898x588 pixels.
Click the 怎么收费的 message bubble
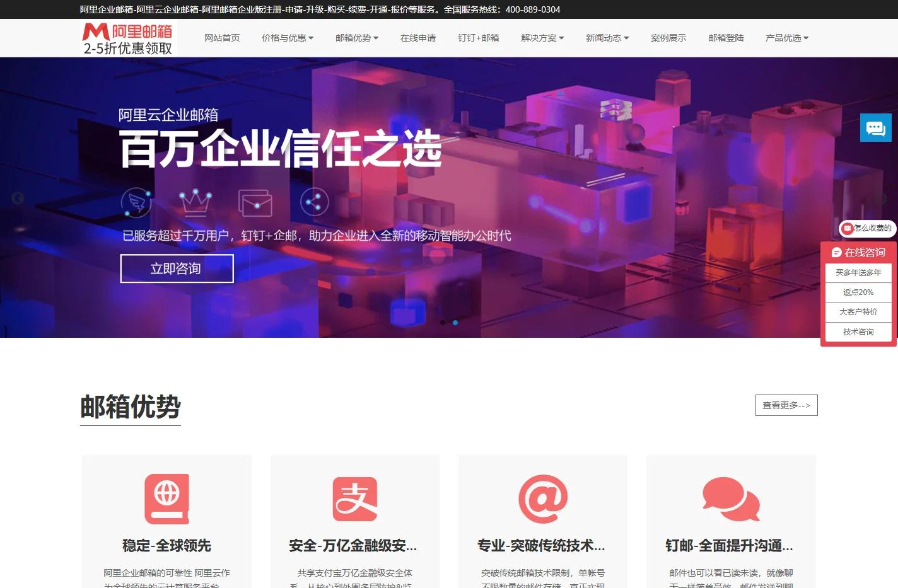(x=868, y=228)
